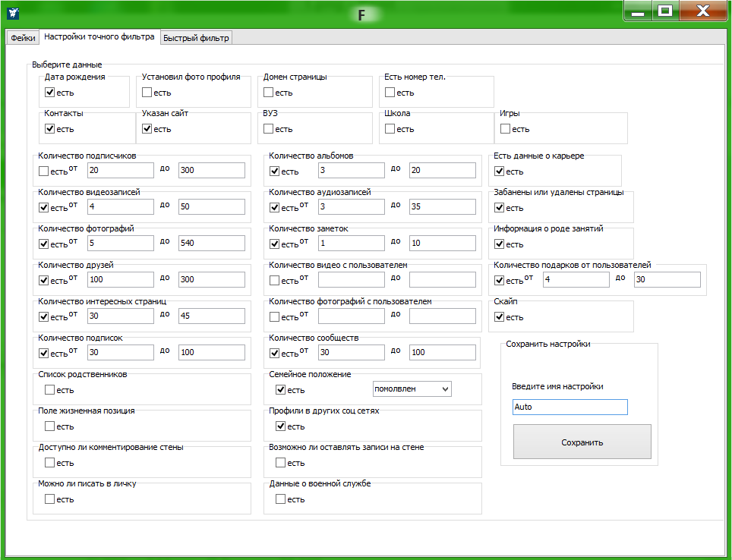Switch to the Фейки tab
The width and height of the screenshot is (732, 560).
21,38
